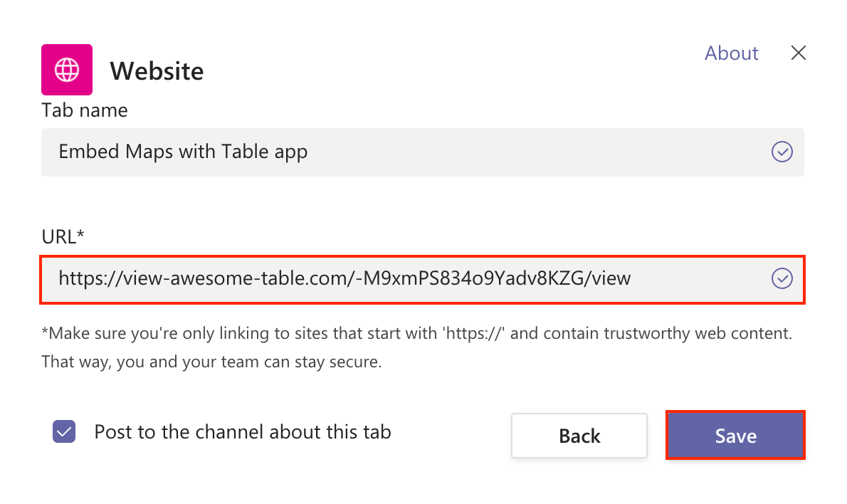This screenshot has width=847, height=504.
Task: Click the empty area right of URL text
Action: pyautogui.click(x=700, y=279)
